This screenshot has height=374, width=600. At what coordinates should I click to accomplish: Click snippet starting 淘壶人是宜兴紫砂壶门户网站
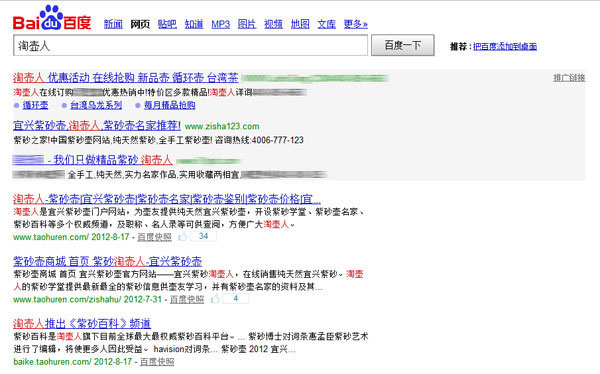189,218
